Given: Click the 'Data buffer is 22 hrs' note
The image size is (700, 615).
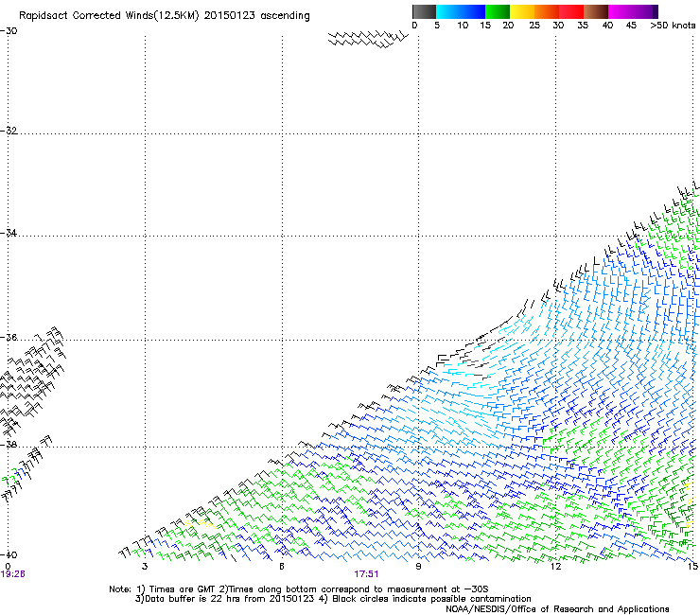Looking at the screenshot, I should click(x=224, y=599).
